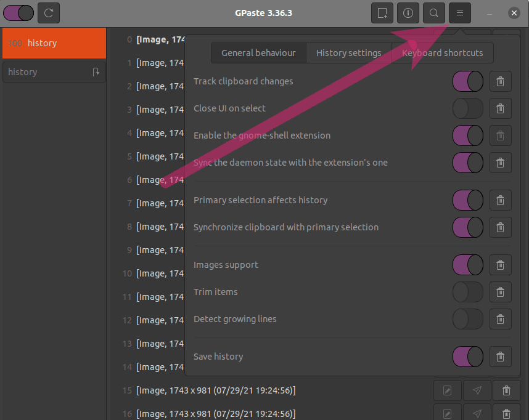Reset Close UI on select with trash icon

[500, 108]
